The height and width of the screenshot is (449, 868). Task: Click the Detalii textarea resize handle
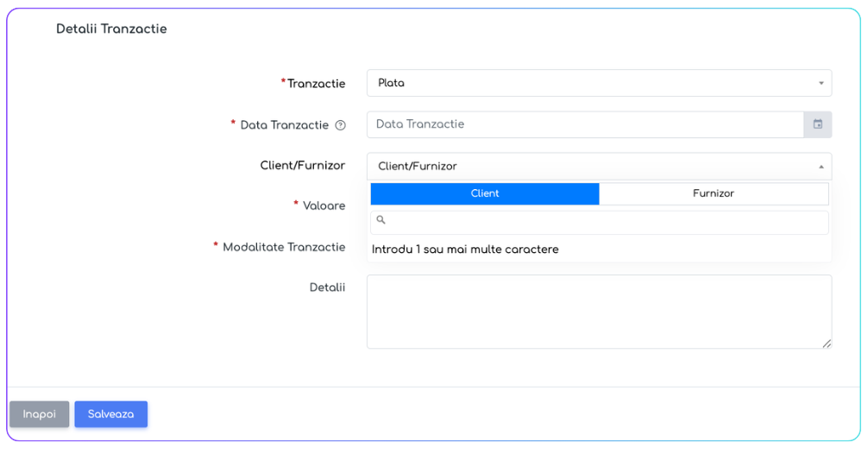point(827,343)
